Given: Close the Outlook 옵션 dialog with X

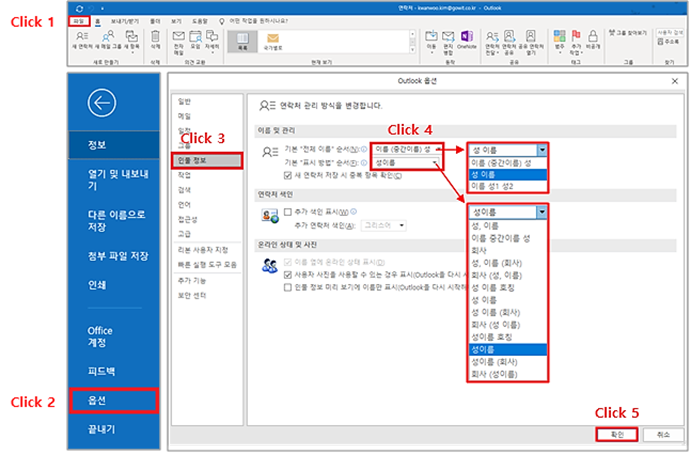Looking at the screenshot, I should 675,81.
